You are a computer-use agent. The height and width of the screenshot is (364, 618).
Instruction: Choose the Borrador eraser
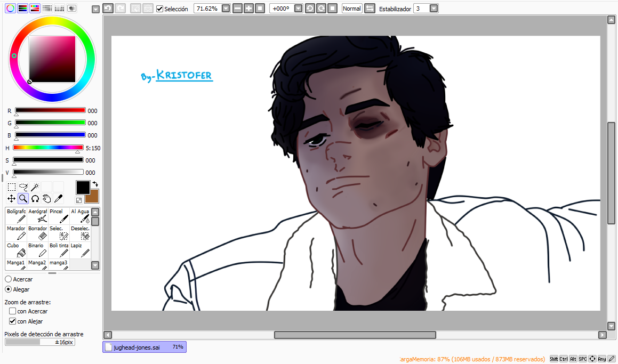pos(37,233)
